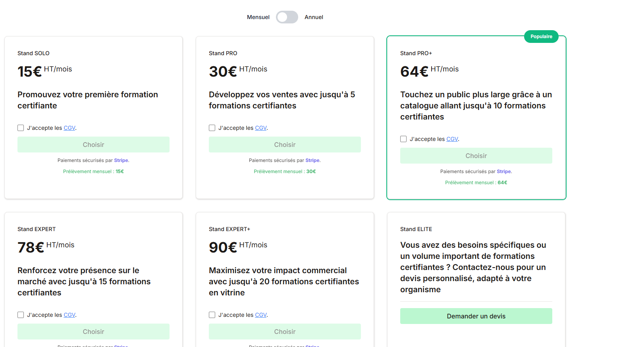Select Choisir for Stand PRO+
The height and width of the screenshot is (347, 644).
476,155
